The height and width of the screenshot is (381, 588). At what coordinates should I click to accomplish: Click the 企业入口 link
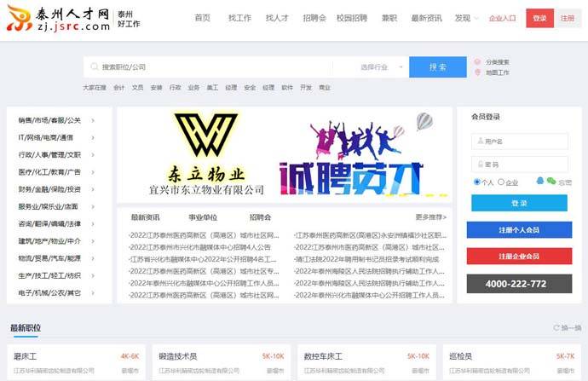pyautogui.click(x=503, y=18)
